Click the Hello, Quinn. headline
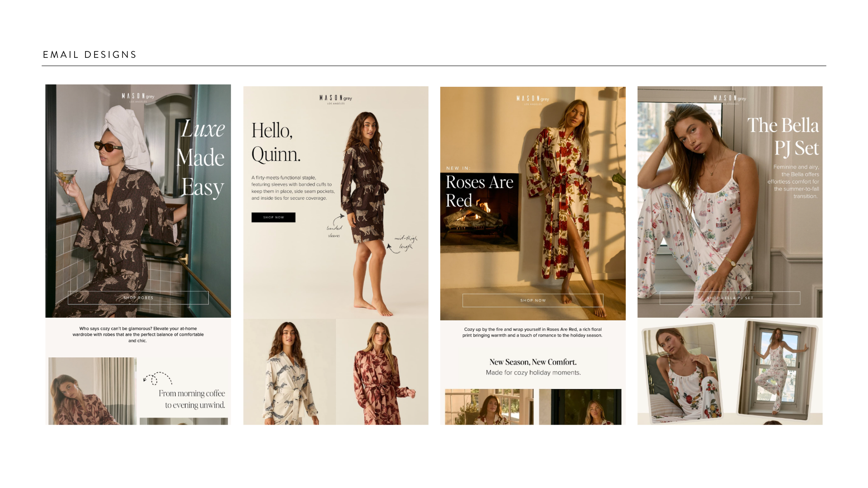 [275, 142]
